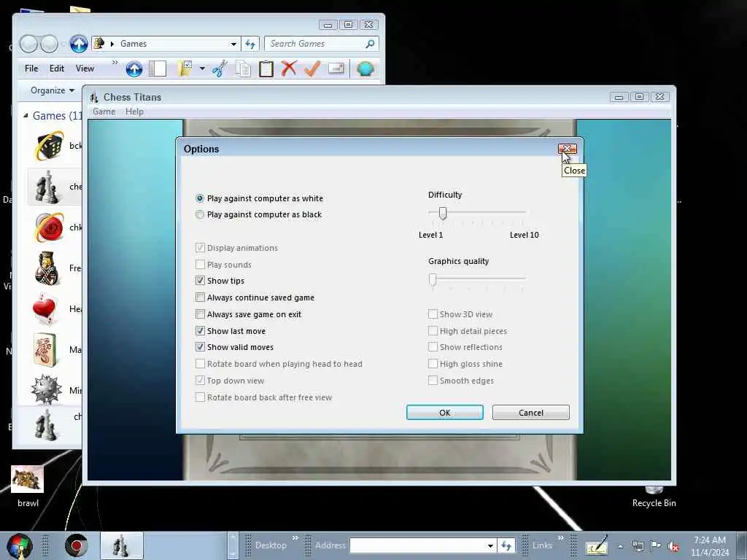This screenshot has height=560, width=747.
Task: Click the clock showing 7:24 AM
Action: (710, 540)
